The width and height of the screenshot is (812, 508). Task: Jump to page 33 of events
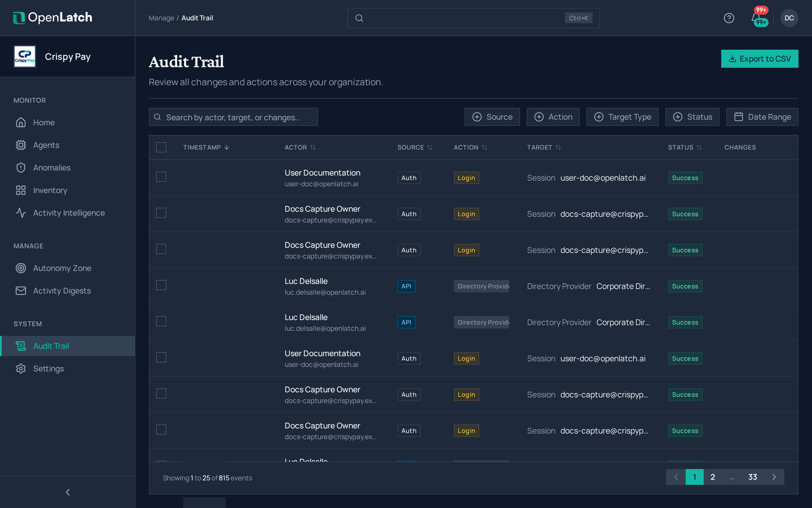(x=752, y=477)
